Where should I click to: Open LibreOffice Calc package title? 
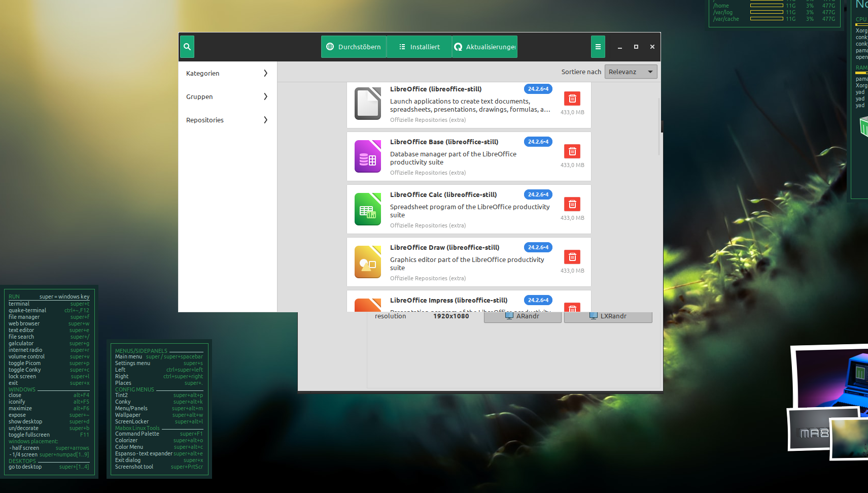click(x=443, y=194)
